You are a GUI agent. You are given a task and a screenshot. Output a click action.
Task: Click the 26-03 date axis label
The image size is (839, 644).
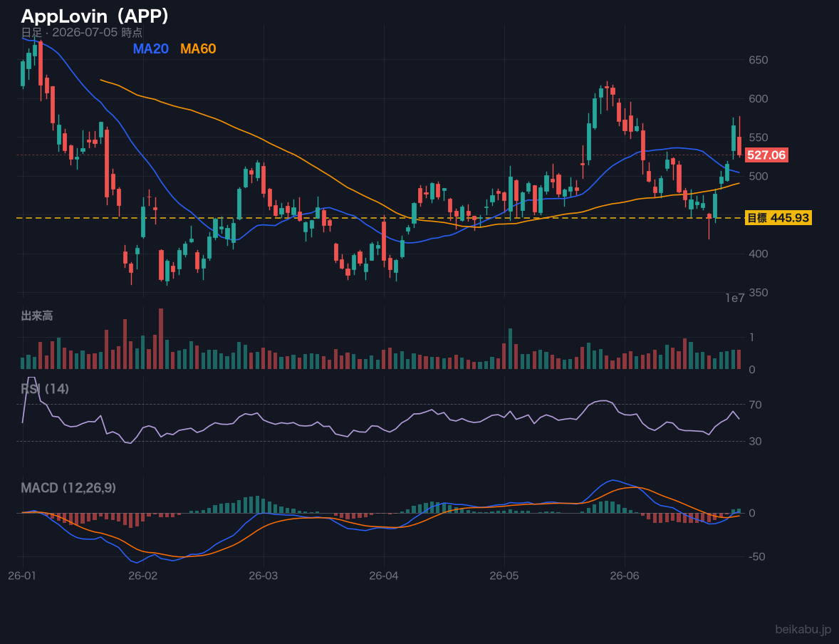click(264, 576)
